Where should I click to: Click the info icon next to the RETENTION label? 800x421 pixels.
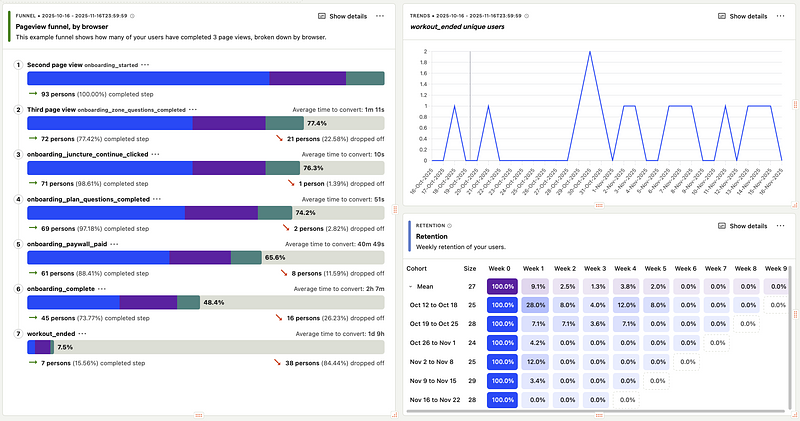click(x=450, y=226)
